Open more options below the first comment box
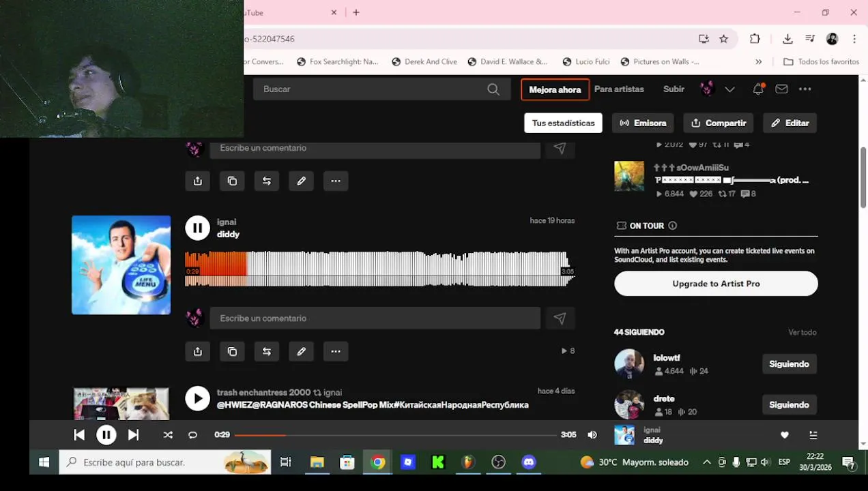The height and width of the screenshot is (491, 868). pyautogui.click(x=336, y=181)
